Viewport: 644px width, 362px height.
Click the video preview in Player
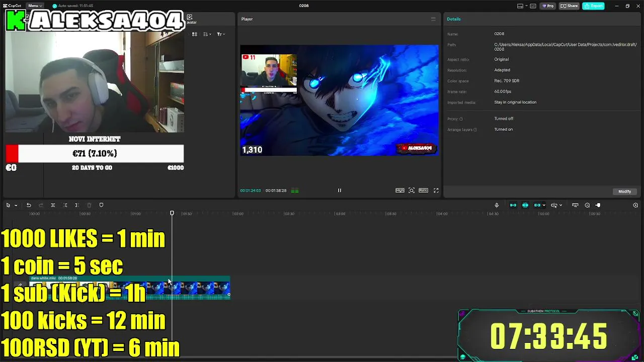(x=339, y=100)
